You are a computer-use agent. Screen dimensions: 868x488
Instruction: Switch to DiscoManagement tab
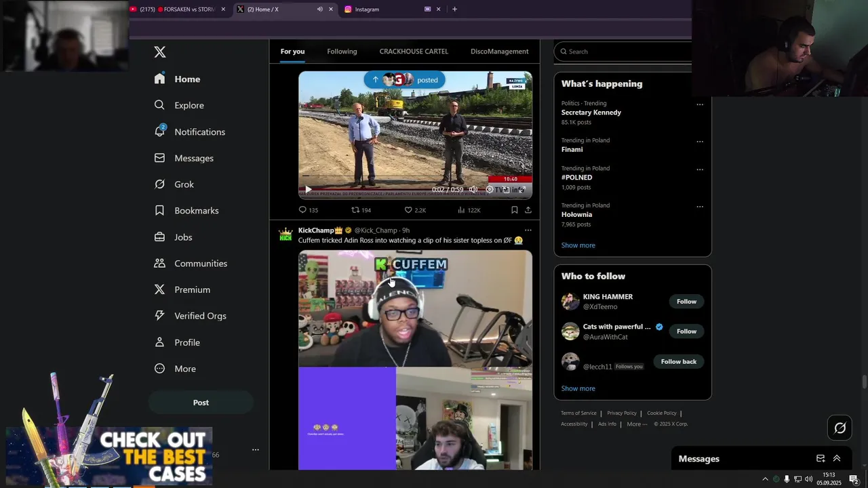tap(499, 52)
